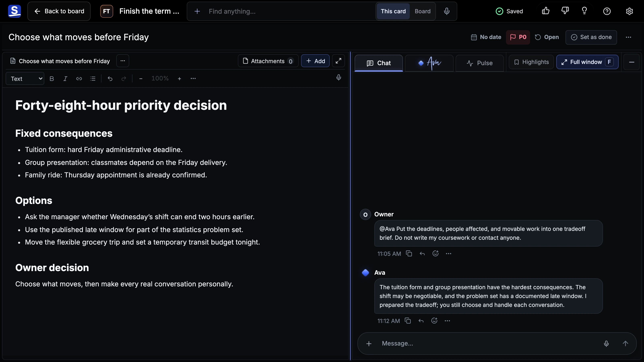The width and height of the screenshot is (644, 362).
Task: Collapse the chat panel with minus
Action: point(632,62)
